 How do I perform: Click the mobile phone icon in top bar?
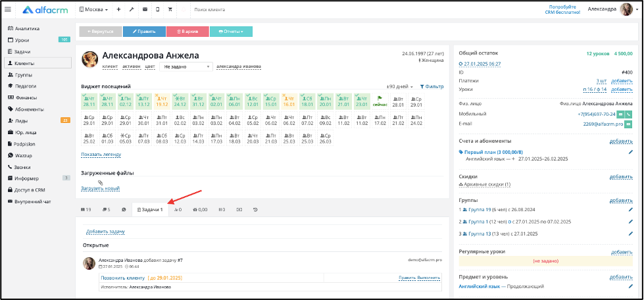click(x=157, y=9)
